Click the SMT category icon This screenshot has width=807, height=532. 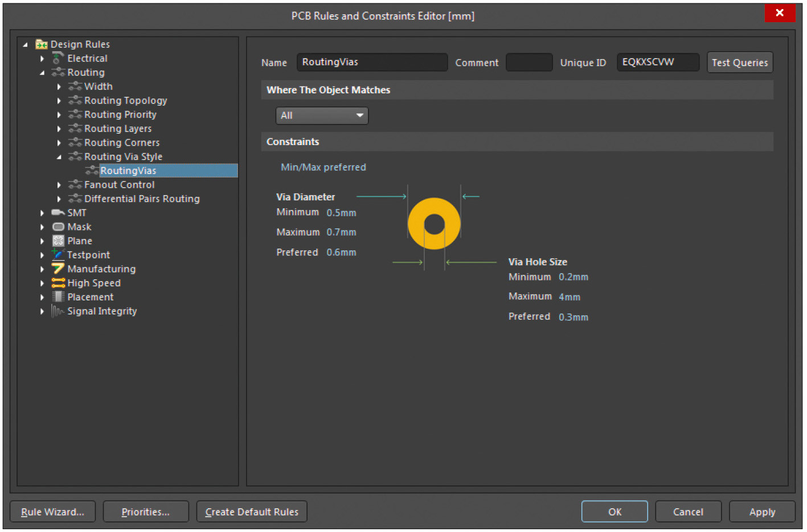pos(58,213)
